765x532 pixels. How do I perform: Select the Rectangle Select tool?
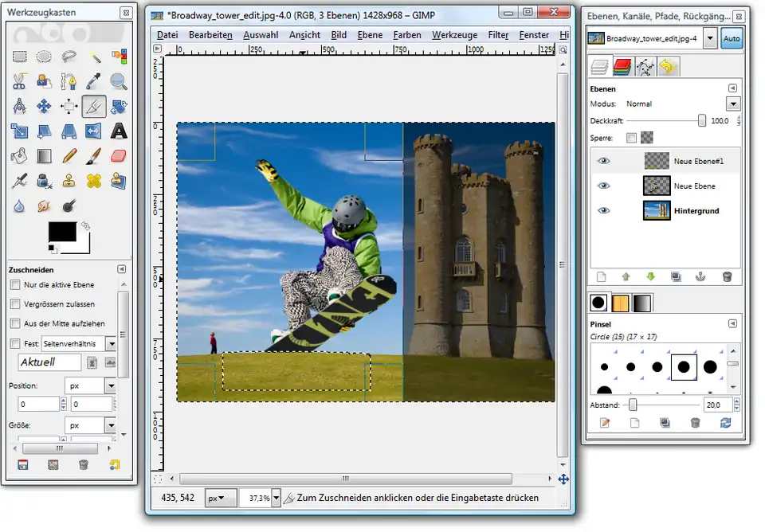point(20,56)
